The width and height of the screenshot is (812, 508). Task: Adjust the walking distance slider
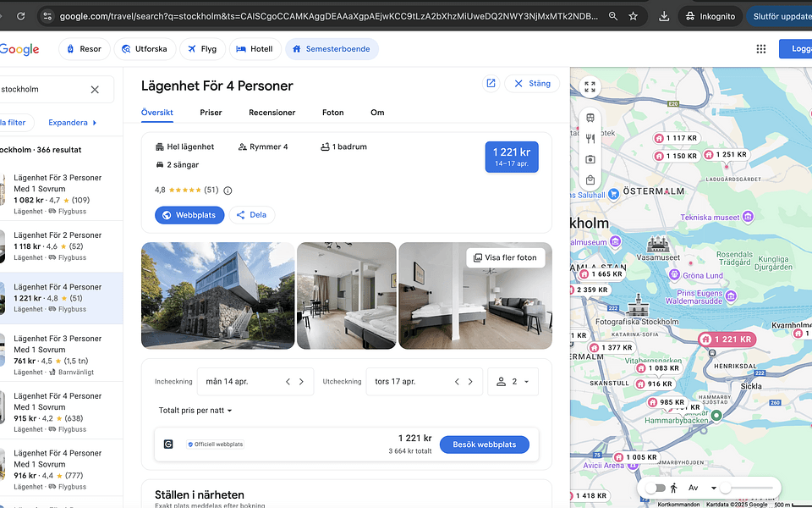(x=725, y=487)
